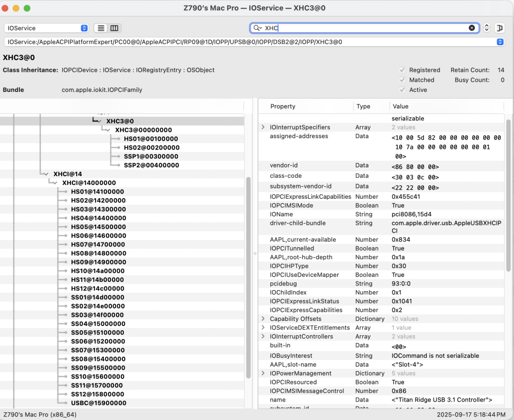The width and height of the screenshot is (514, 420).
Task: Select the driver-child-bundle property row
Action: click(x=381, y=227)
